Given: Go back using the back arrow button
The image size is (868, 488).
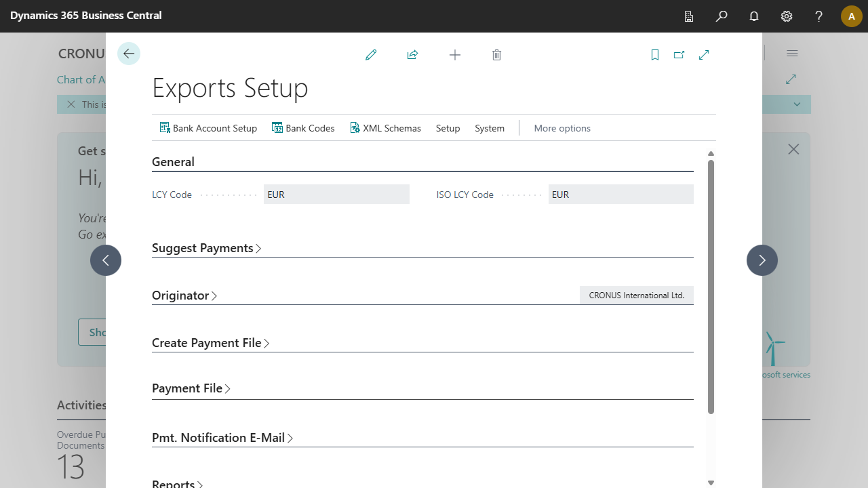Looking at the screenshot, I should click(129, 54).
